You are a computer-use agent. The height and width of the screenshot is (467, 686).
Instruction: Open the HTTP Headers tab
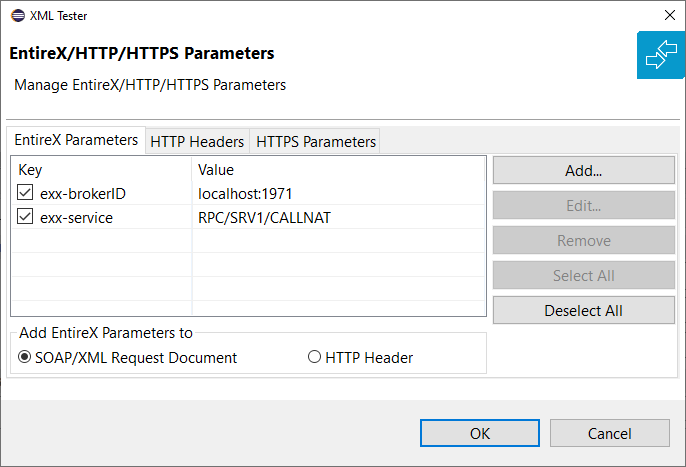[197, 142]
